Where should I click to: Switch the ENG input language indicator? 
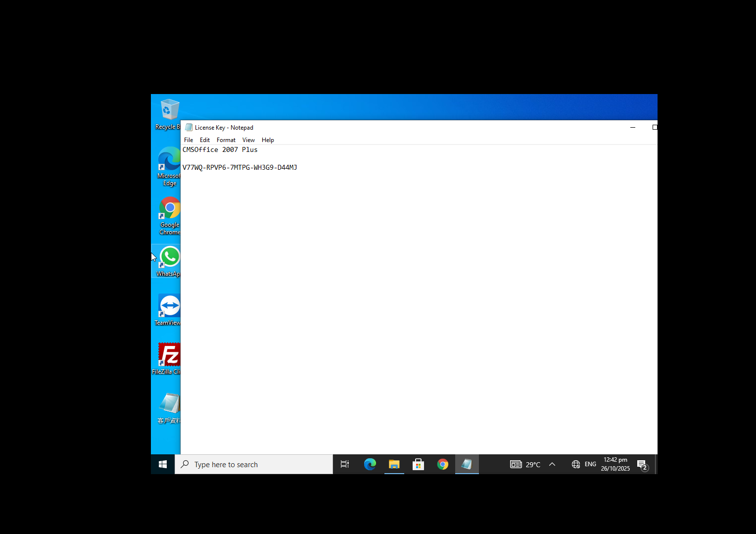[590, 464]
